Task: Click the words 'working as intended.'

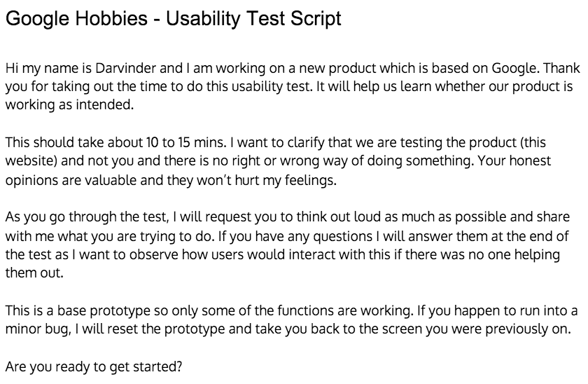Action: 70,104
